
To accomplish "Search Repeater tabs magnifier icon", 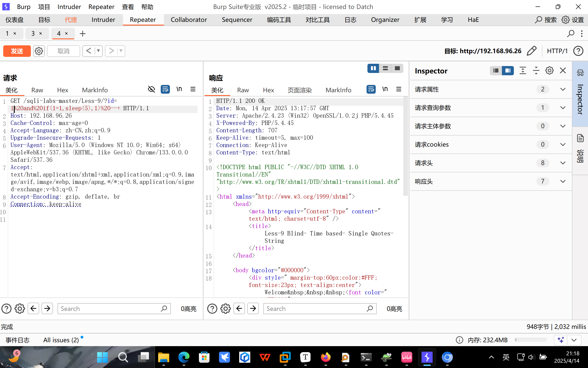I will [571, 34].
